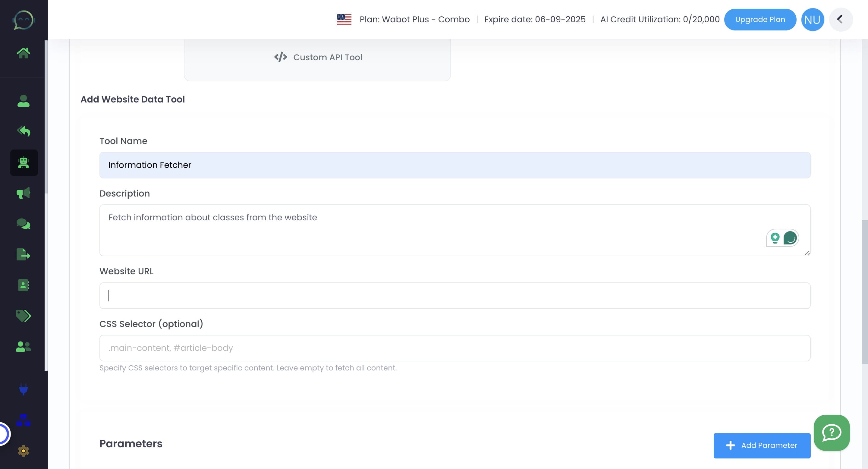868x469 pixels.
Task: Select the robot bot icon in sidebar
Action: pyautogui.click(x=24, y=163)
